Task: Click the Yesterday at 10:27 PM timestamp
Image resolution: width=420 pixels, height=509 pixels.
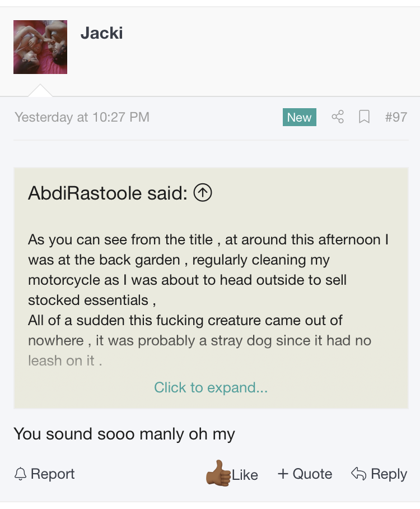Action: click(x=82, y=117)
